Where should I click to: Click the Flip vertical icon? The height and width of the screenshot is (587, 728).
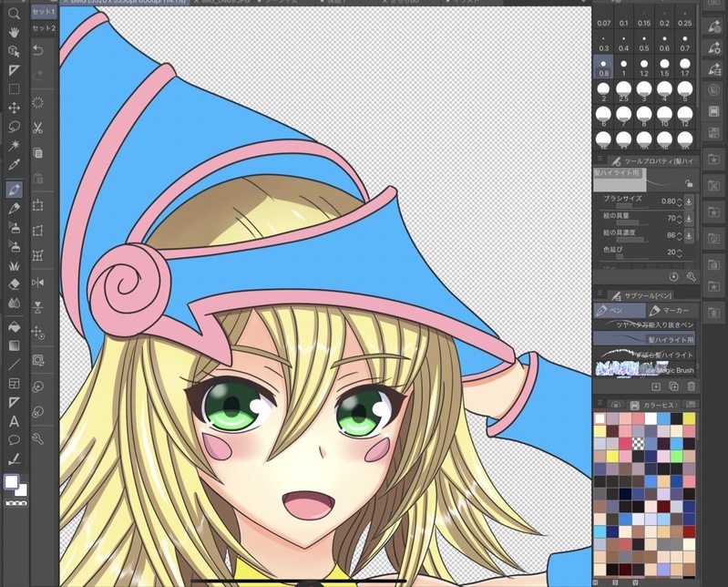tap(38, 307)
